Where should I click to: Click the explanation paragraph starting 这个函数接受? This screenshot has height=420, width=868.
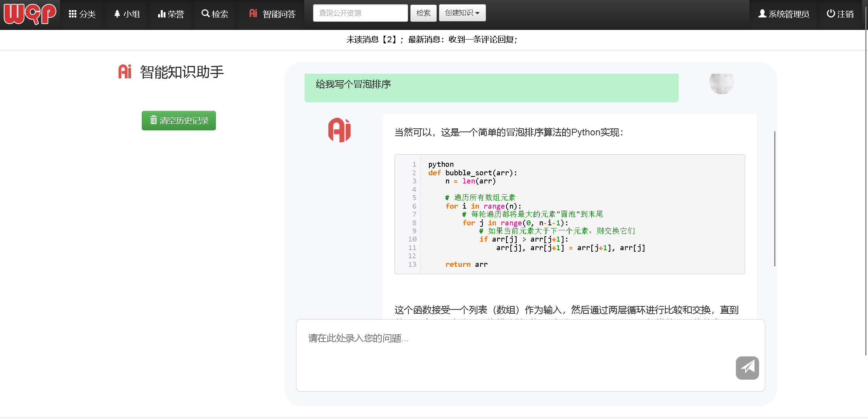click(567, 310)
